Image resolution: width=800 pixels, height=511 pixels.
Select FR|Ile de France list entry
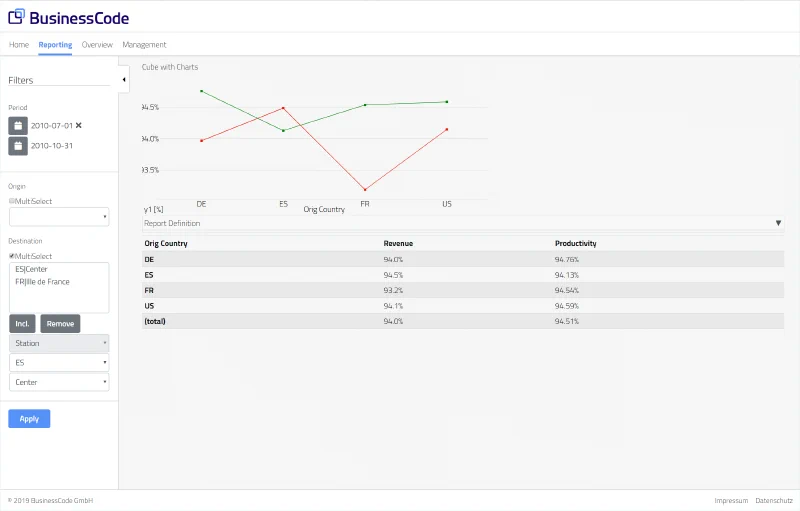pyautogui.click(x=42, y=282)
